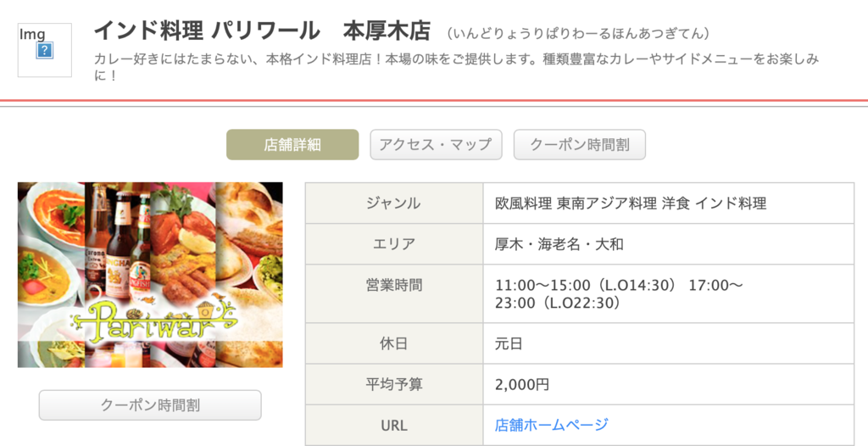The image size is (868, 446).
Task: Click the 休日 value 元日
Action: point(509,343)
